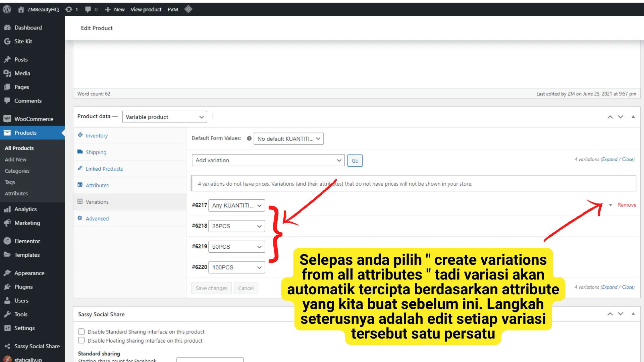Viewport: 644px width, 362px height.
Task: Click the Pages icon in the sidebar
Action: click(7, 87)
